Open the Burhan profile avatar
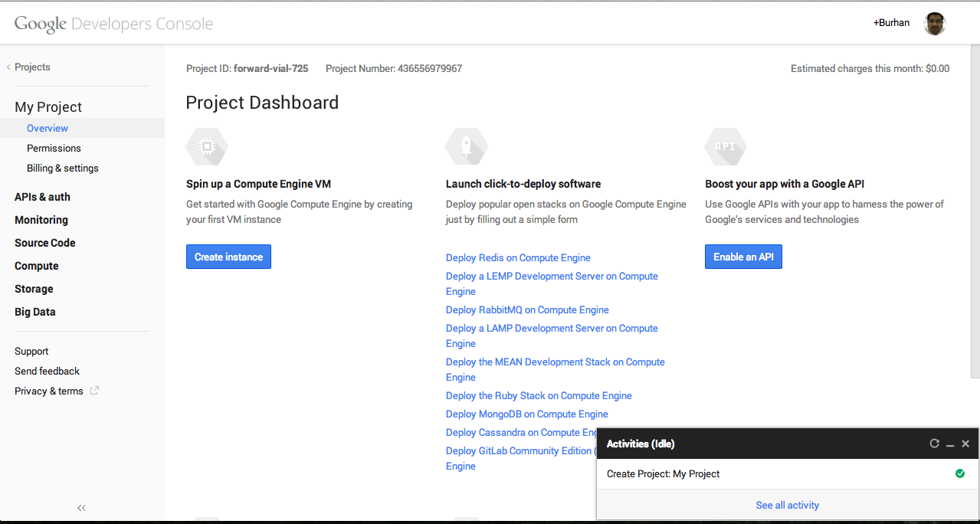 pyautogui.click(x=935, y=23)
